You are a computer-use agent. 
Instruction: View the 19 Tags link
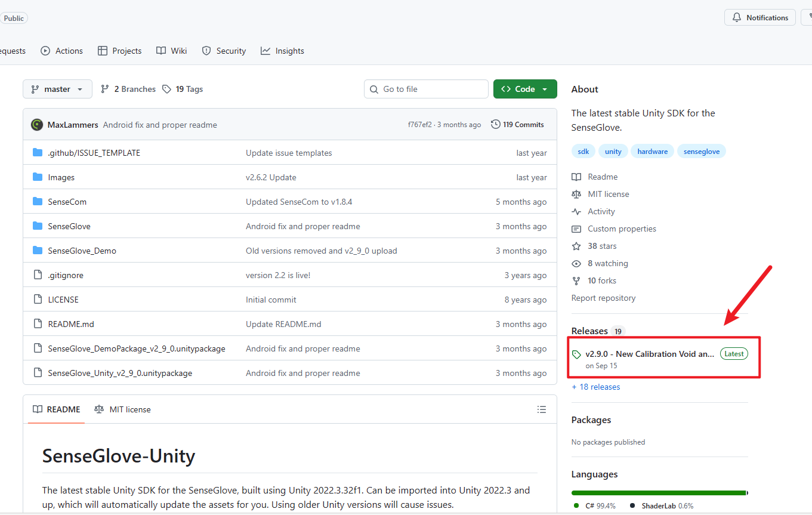coord(183,89)
